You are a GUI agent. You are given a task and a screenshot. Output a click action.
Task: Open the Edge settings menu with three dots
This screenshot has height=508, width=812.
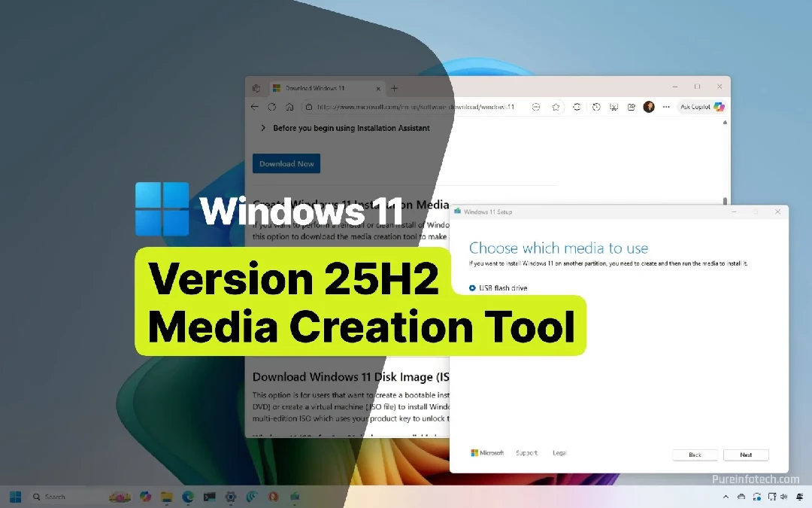coord(666,107)
